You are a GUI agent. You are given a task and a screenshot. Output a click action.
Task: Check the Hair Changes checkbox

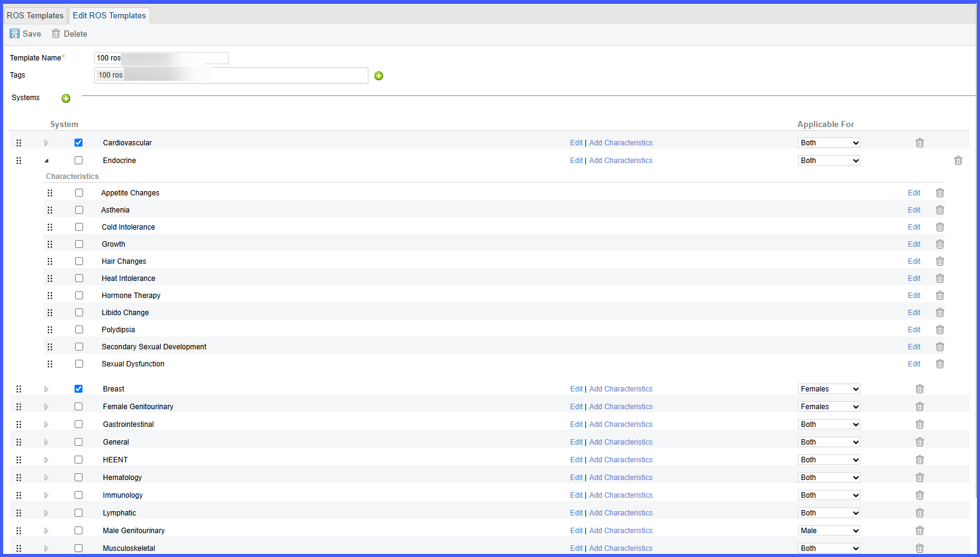point(79,261)
